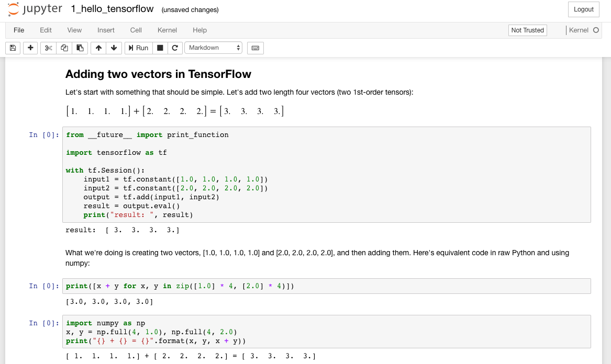611x364 pixels.
Task: Open the Insert menu
Action: pos(106,30)
